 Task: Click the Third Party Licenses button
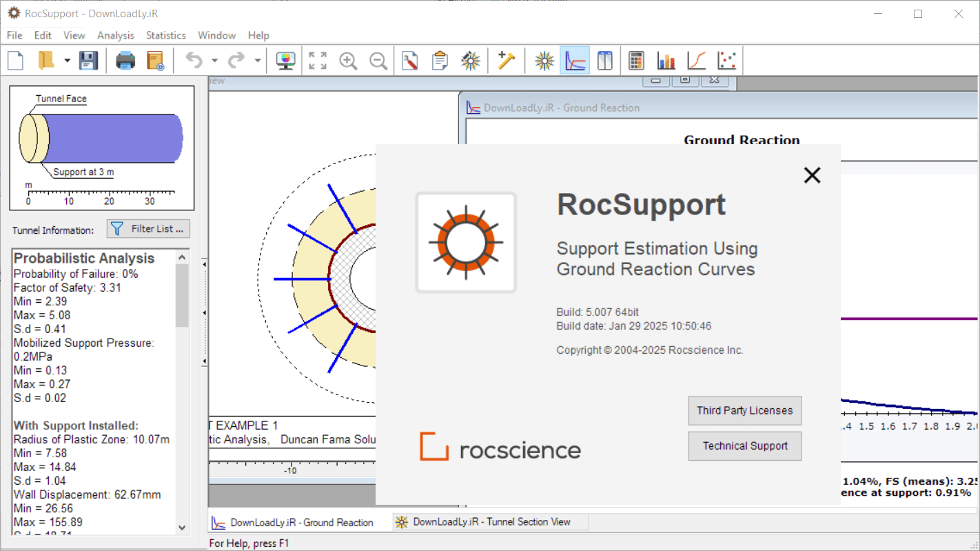coord(745,410)
